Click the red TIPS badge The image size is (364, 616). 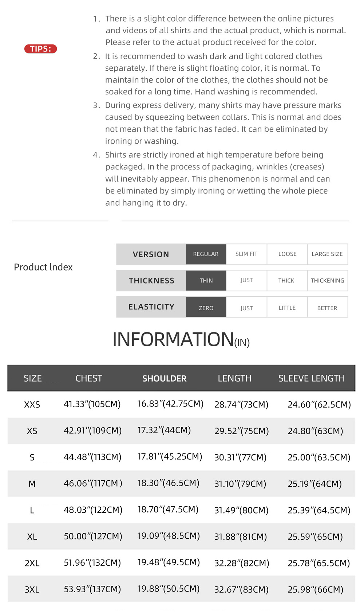click(x=40, y=49)
